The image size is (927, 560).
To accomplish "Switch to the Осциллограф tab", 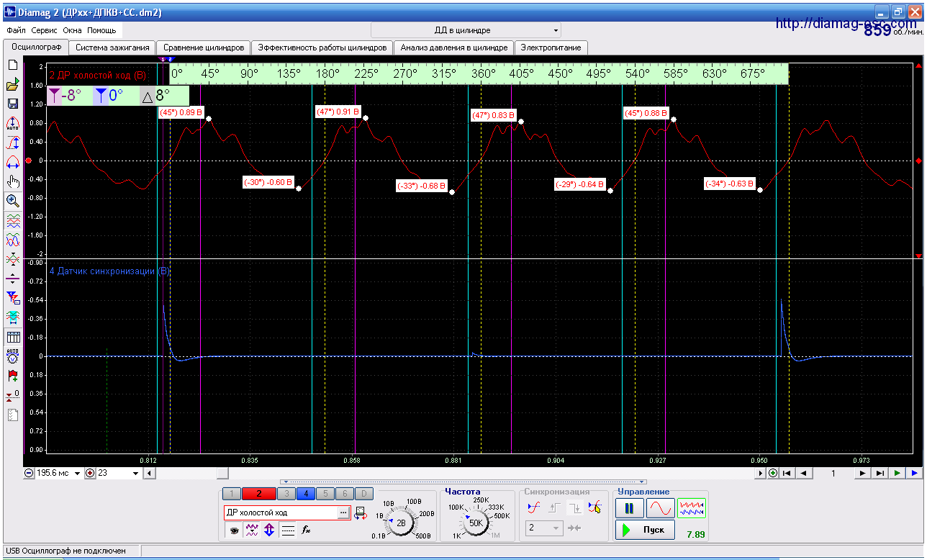I will click(35, 47).
